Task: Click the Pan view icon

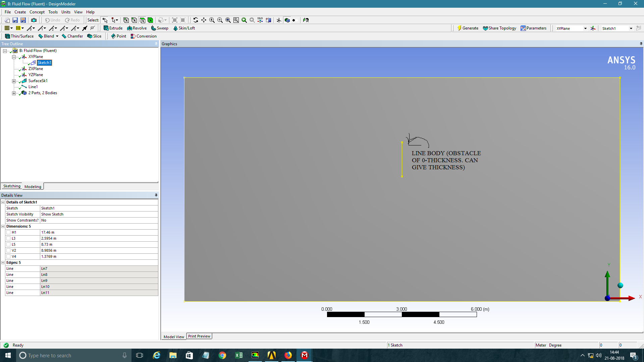Action: pyautogui.click(x=204, y=20)
